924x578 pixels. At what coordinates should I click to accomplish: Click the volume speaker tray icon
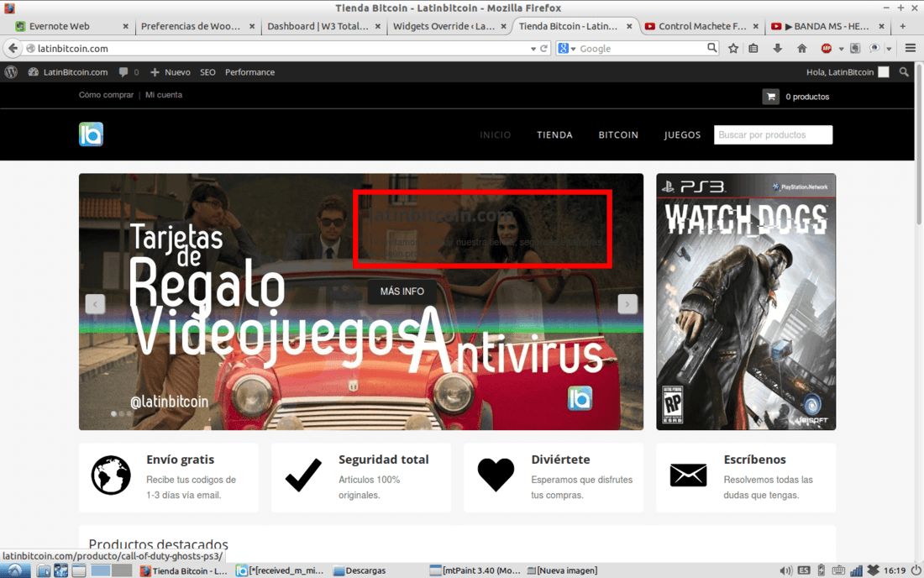tap(785, 570)
